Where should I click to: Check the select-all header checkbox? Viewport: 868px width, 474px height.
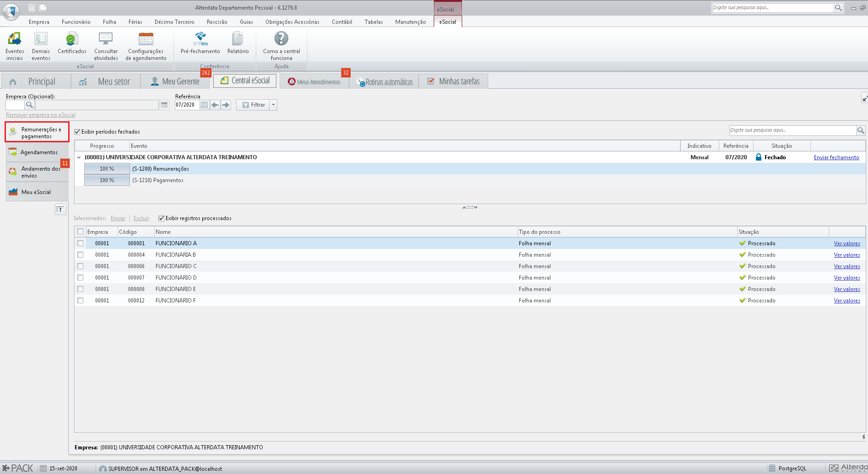coord(81,232)
